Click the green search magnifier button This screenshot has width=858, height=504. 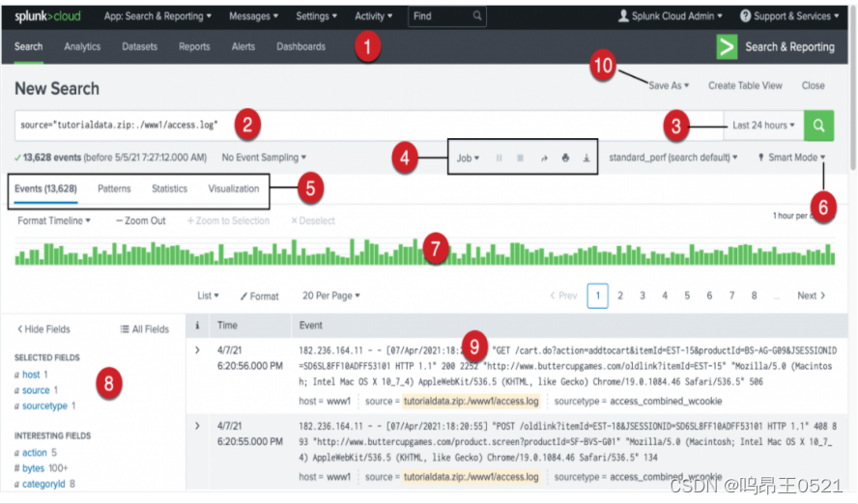[818, 126]
